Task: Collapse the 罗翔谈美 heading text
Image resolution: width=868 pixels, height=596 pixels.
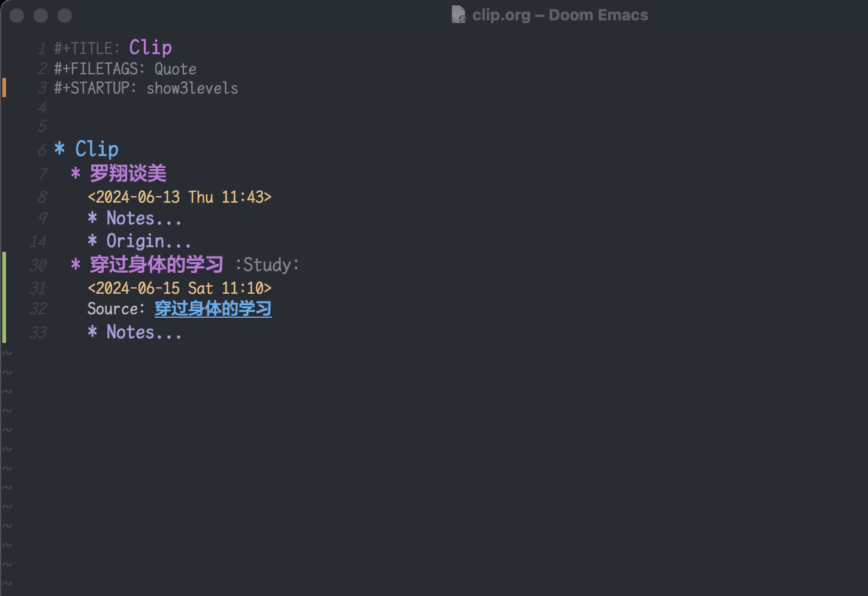Action: (128, 174)
